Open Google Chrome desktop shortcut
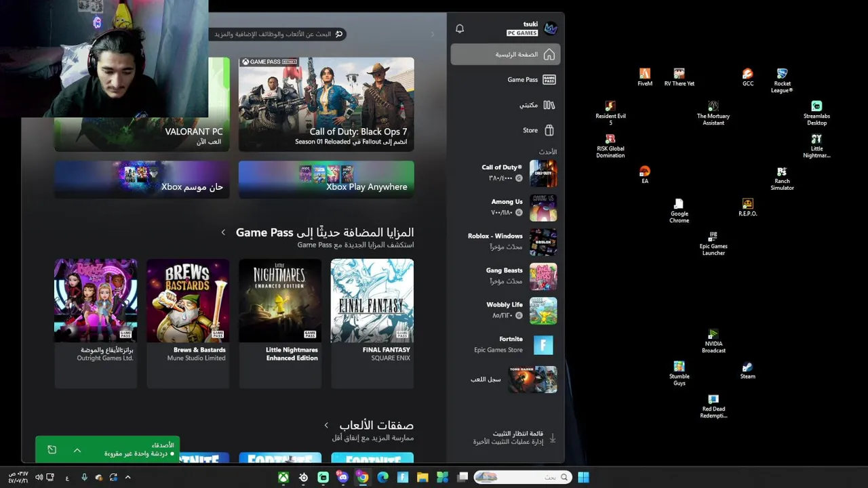The image size is (868, 488). coord(679,211)
